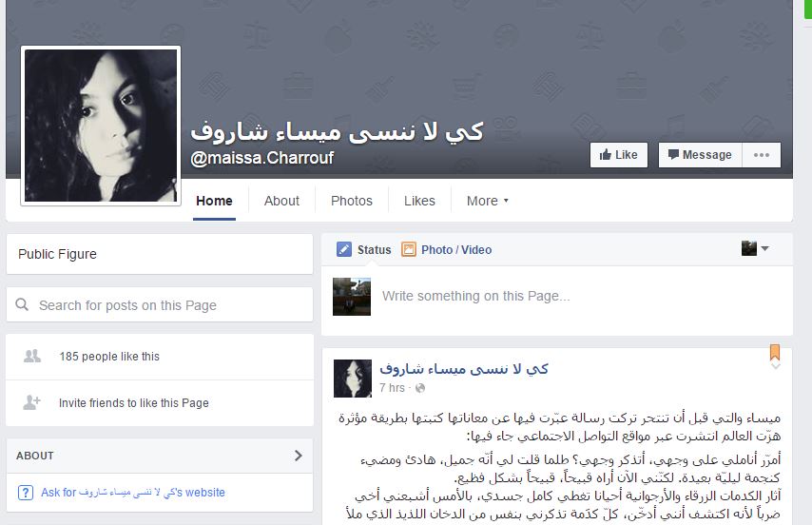Choose the Photo / Video option
Image resolution: width=812 pixels, height=525 pixels.
click(x=446, y=249)
